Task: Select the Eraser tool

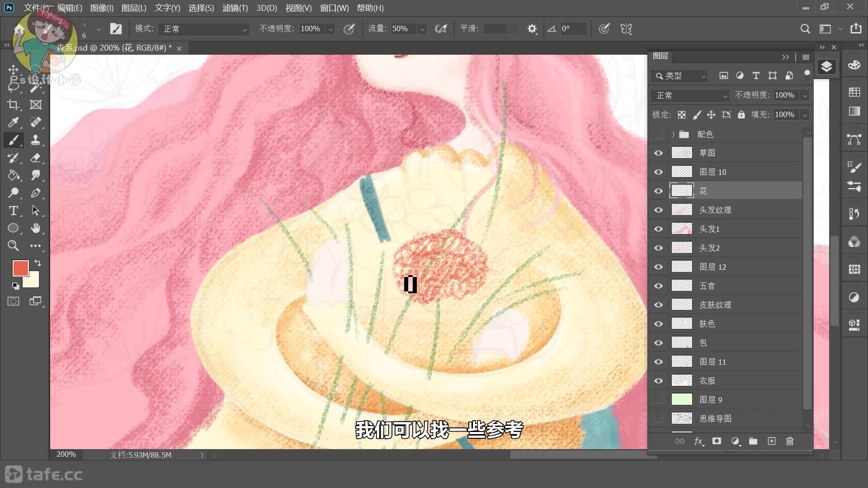Action: point(35,158)
